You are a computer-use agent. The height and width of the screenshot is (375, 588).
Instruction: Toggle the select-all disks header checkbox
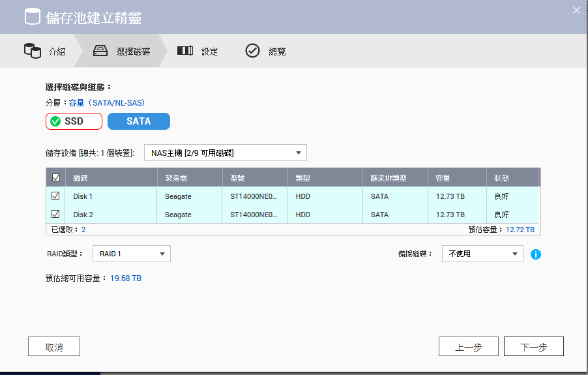(x=55, y=178)
